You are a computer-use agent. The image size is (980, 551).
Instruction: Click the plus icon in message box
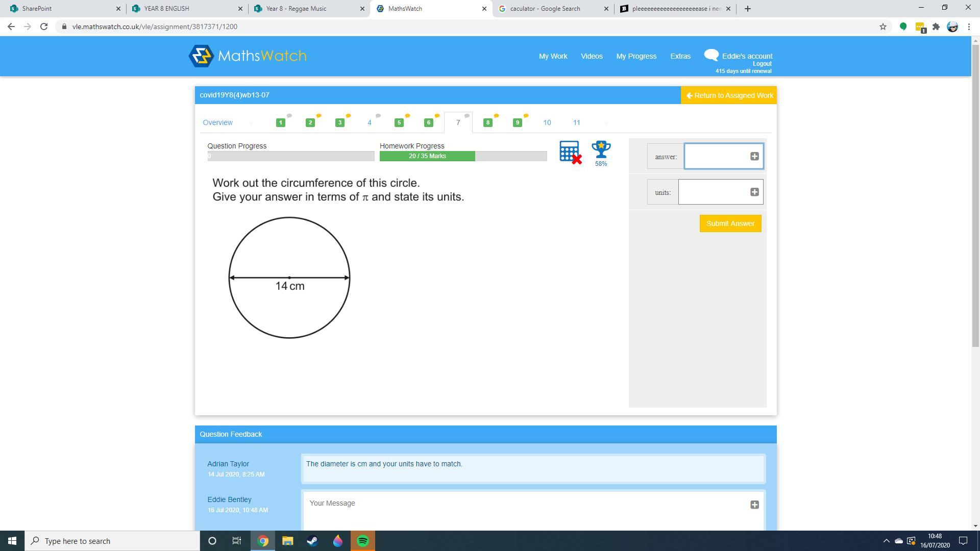(754, 505)
